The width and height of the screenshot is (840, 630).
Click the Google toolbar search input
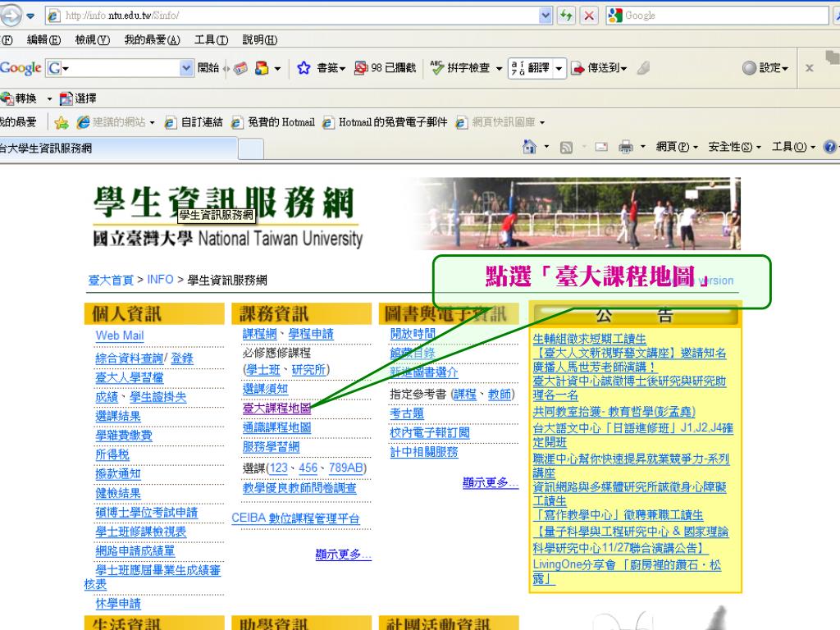(121, 68)
